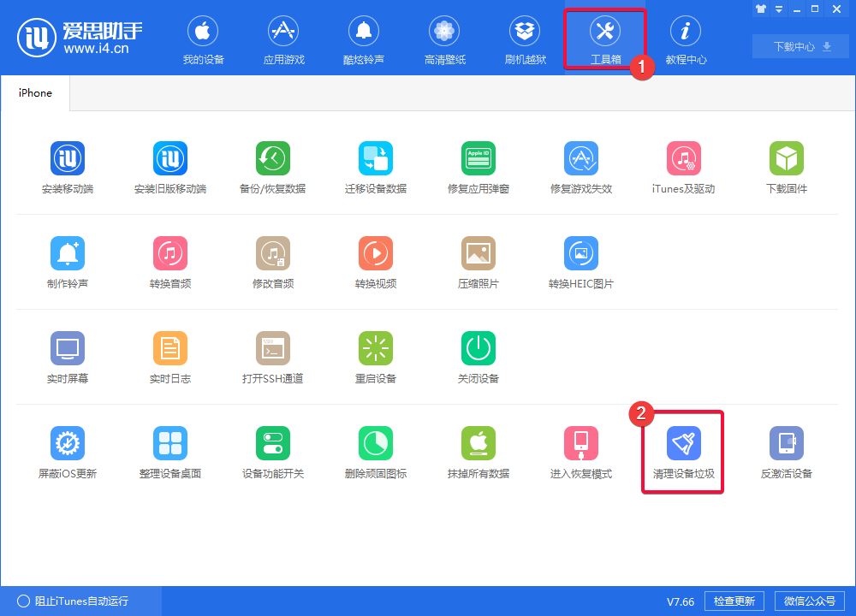The image size is (856, 616).
Task: Launch 清理设备垃圾 to clean device junk
Action: pyautogui.click(x=683, y=452)
